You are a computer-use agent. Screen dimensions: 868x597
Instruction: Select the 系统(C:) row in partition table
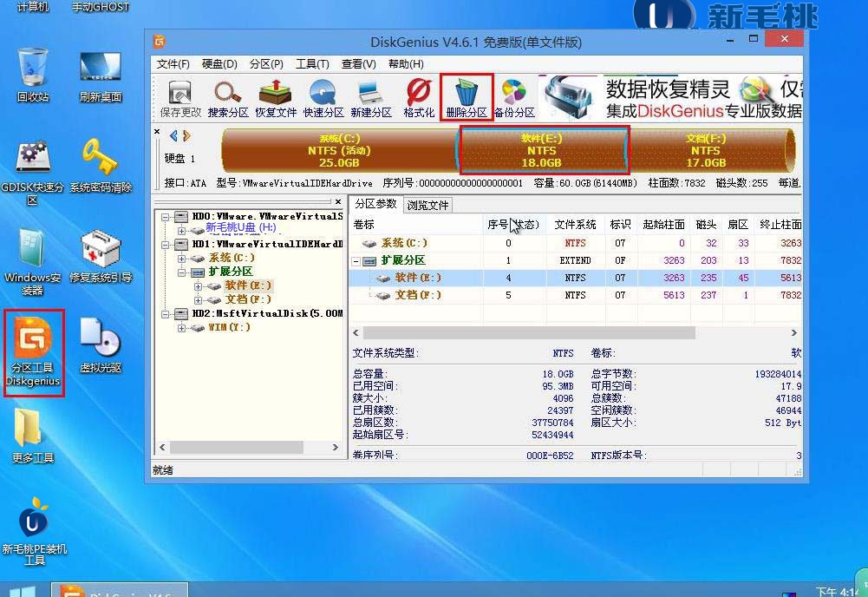tap(576, 243)
